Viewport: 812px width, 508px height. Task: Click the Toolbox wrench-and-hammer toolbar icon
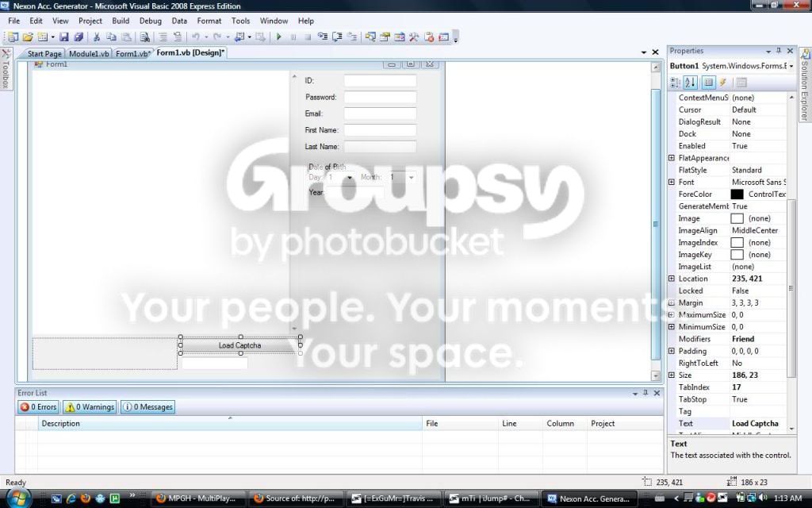(x=414, y=37)
